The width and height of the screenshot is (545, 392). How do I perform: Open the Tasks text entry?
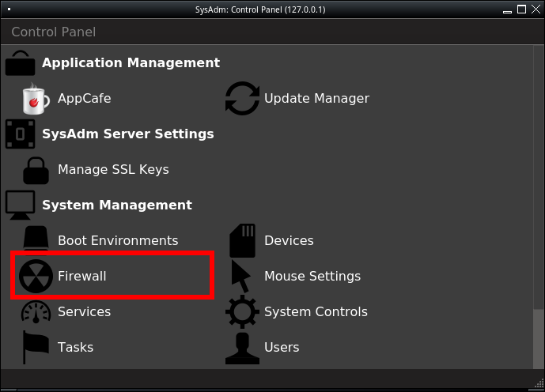click(x=75, y=347)
